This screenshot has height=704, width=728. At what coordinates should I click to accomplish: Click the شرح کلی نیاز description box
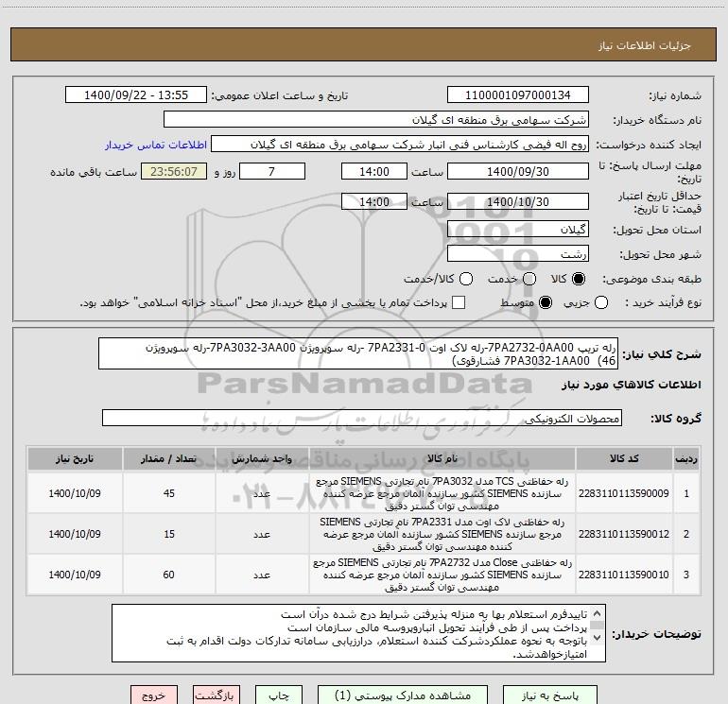[x=358, y=353]
